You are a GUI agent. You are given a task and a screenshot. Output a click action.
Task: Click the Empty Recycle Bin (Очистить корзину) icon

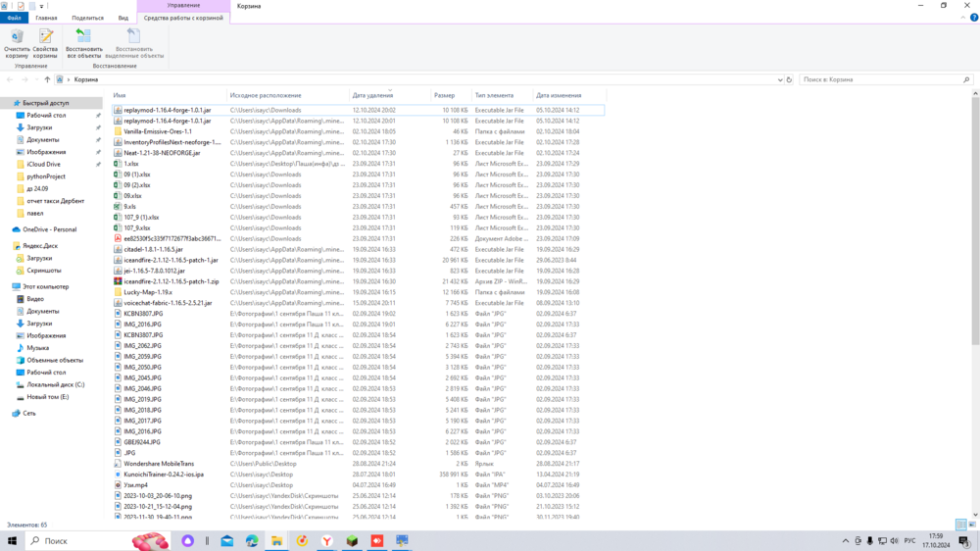[x=17, y=43]
